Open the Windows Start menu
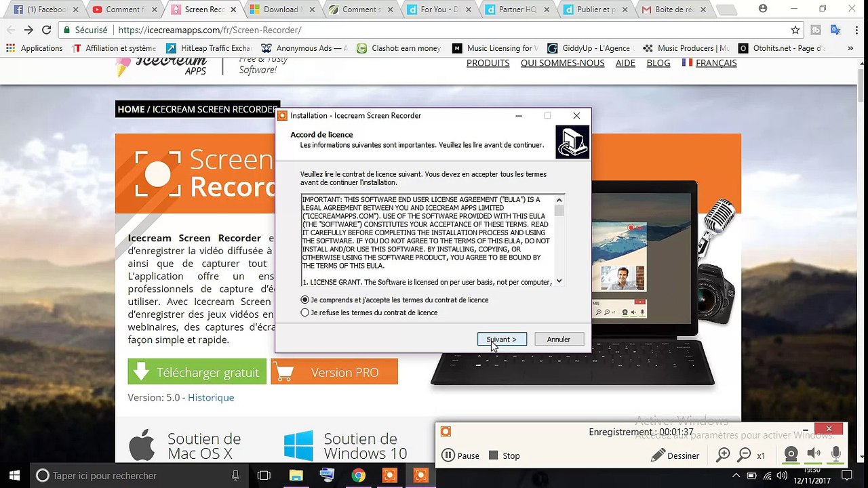The image size is (868, 488). pyautogui.click(x=15, y=475)
